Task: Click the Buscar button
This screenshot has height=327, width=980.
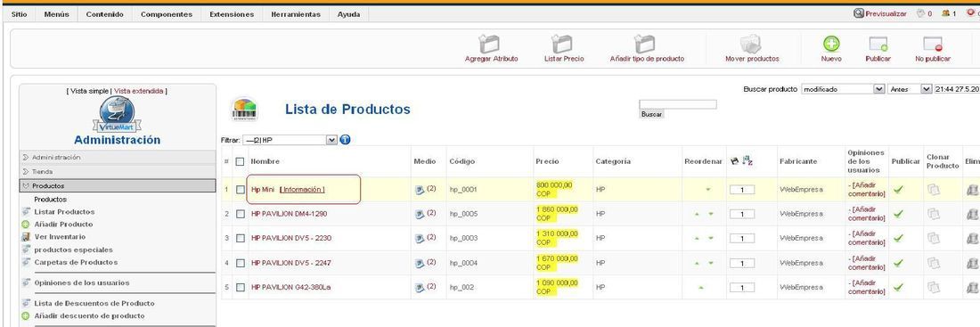Action: 652,114
